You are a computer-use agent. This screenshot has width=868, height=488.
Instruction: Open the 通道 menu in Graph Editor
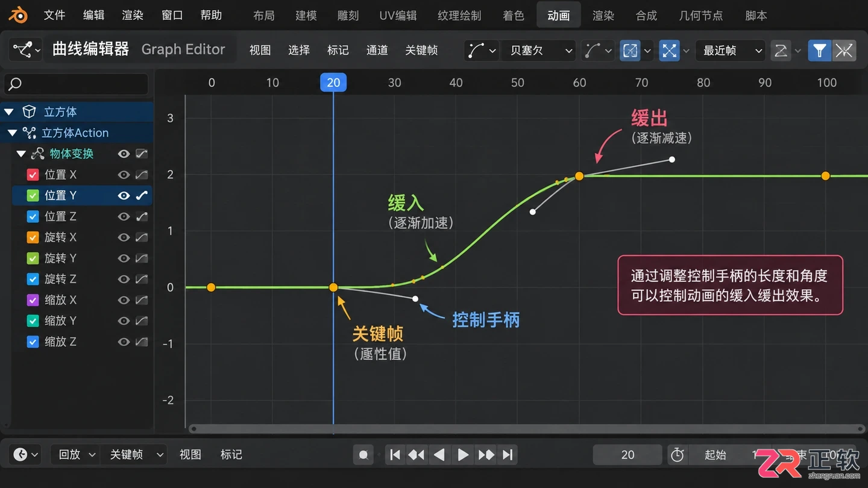click(x=377, y=50)
